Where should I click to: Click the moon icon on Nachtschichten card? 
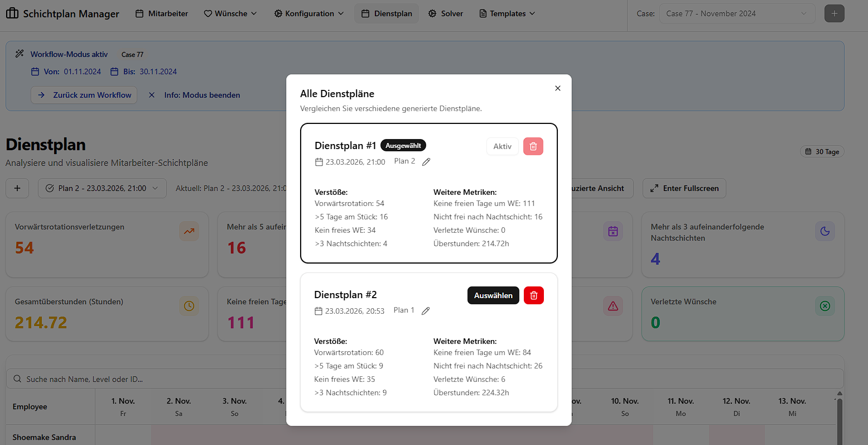[x=825, y=231]
